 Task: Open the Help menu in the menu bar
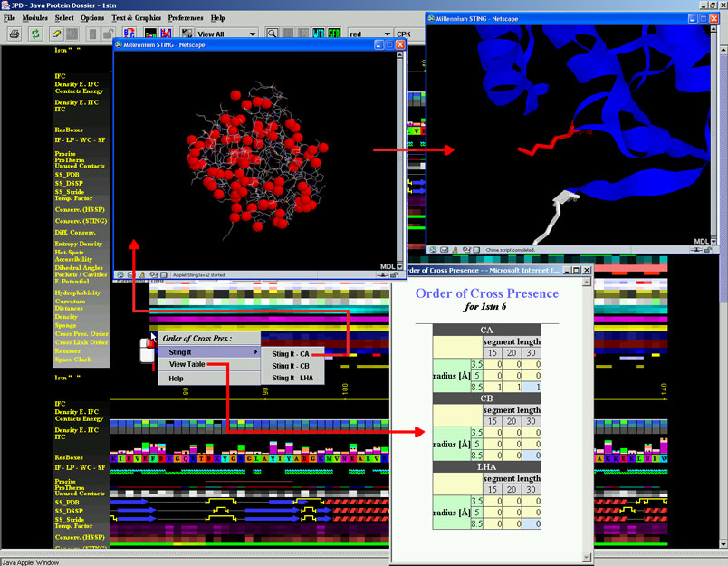coord(217,17)
